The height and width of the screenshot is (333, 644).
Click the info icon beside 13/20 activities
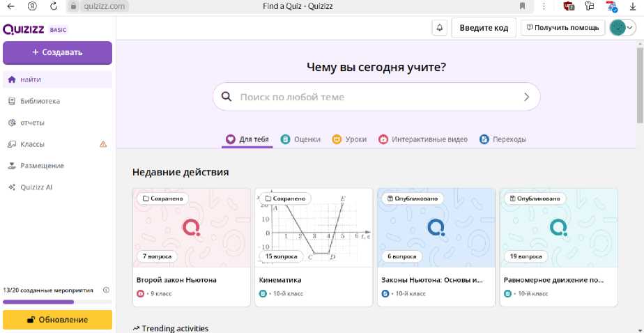pyautogui.click(x=106, y=290)
